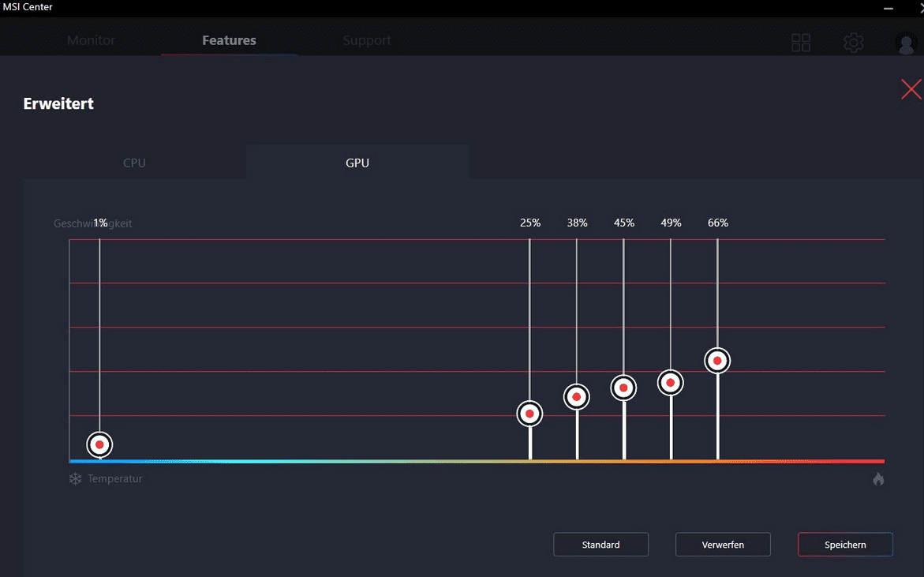The width and height of the screenshot is (924, 577).
Task: Open the apps grid icon
Action: [801, 43]
